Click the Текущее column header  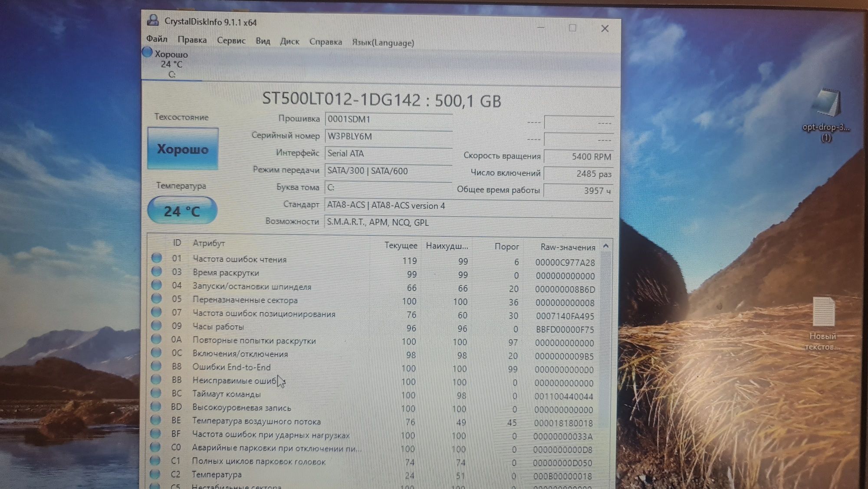[x=401, y=245]
